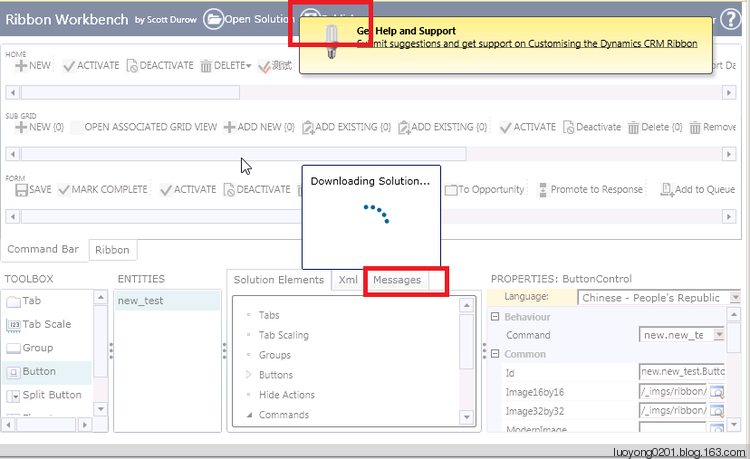Select OPEN ASSOCIATED GRID VIEW button
The image size is (750, 459).
pos(144,127)
